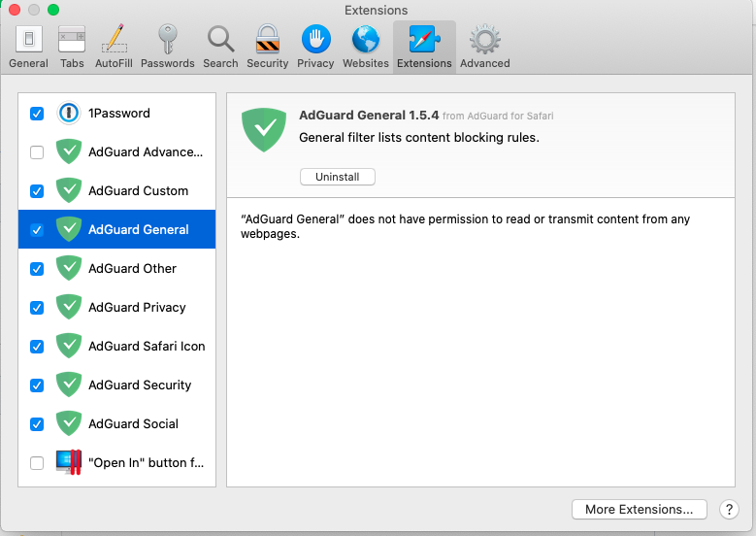Open the Tabs preferences pane

click(x=72, y=48)
